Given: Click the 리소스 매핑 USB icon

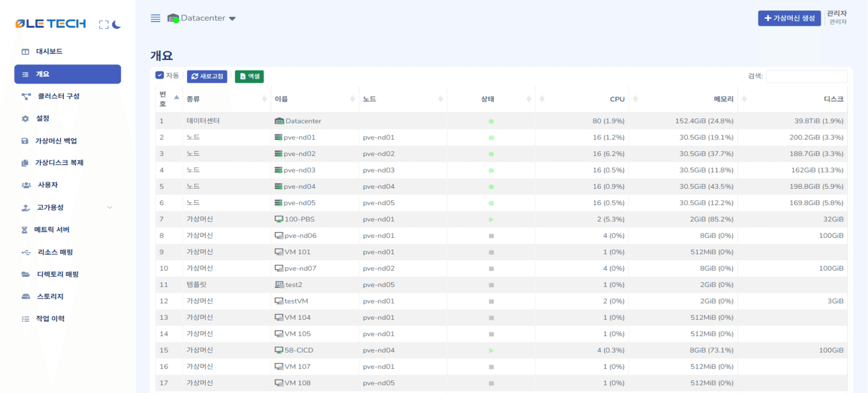Looking at the screenshot, I should (x=26, y=252).
